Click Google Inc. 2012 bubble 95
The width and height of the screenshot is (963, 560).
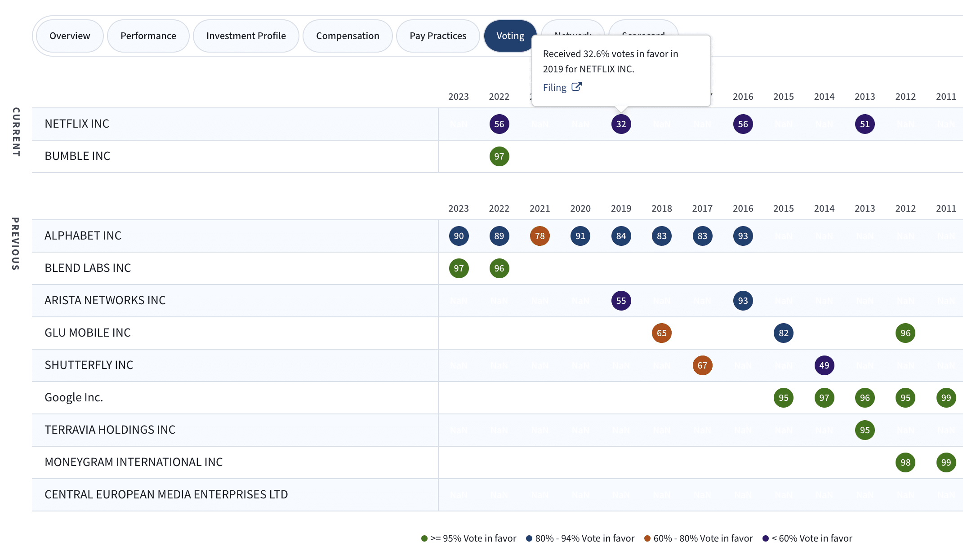click(905, 398)
